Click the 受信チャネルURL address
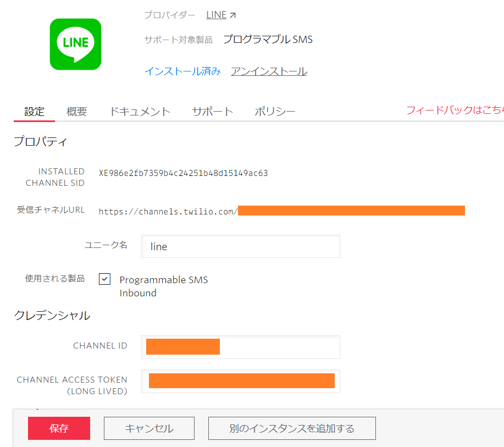The height and width of the screenshot is (447, 504). pos(220,211)
